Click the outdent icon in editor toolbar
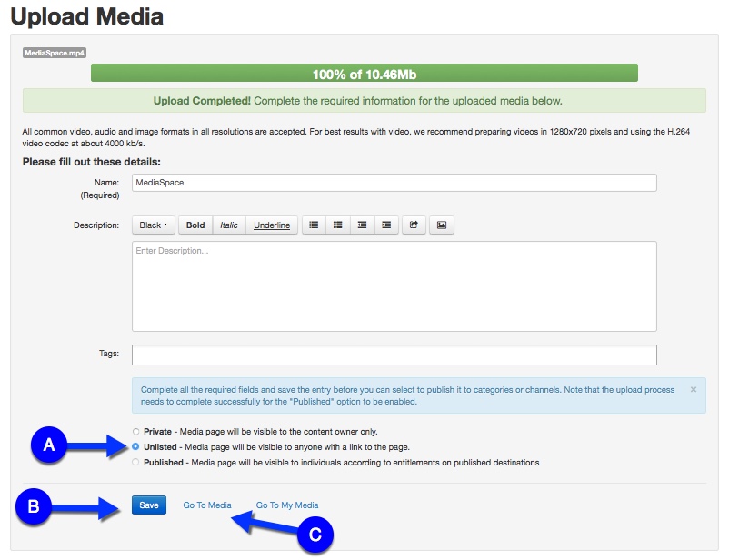Image resolution: width=729 pixels, height=560 pixels. click(x=363, y=225)
